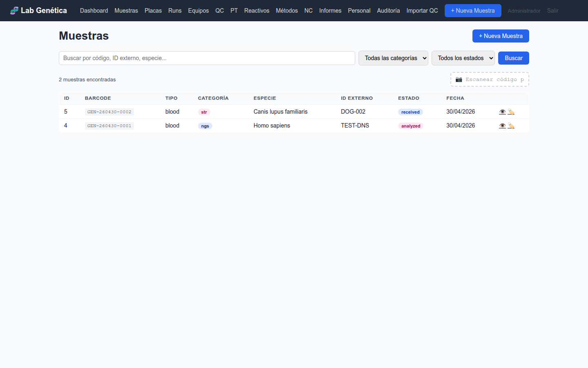This screenshot has height=368, width=588.
Task: Click the FECHA column header
Action: click(x=455, y=98)
